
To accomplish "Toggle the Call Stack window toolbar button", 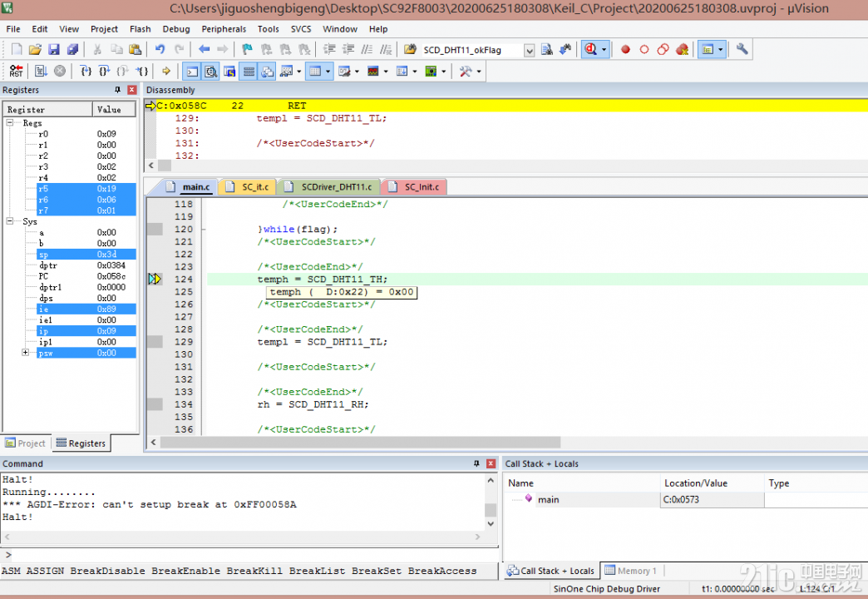I will (268, 72).
